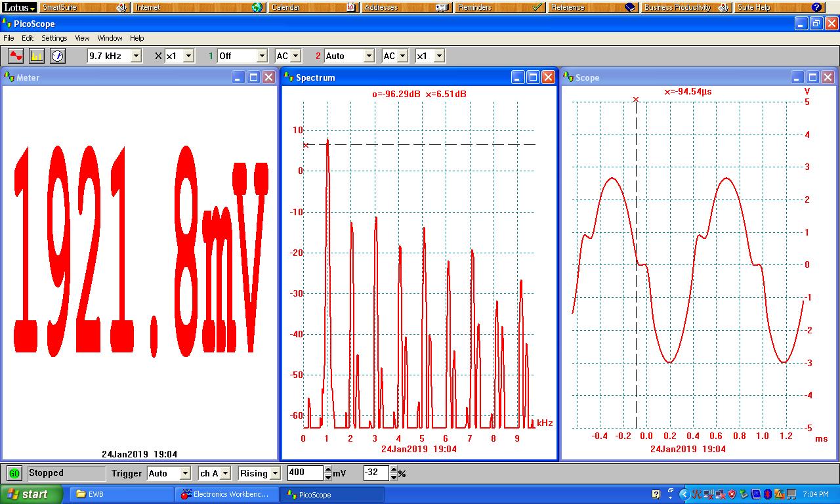Click the red security shield tray icon
Image resolution: width=840 pixels, height=504 pixels.
732,494
